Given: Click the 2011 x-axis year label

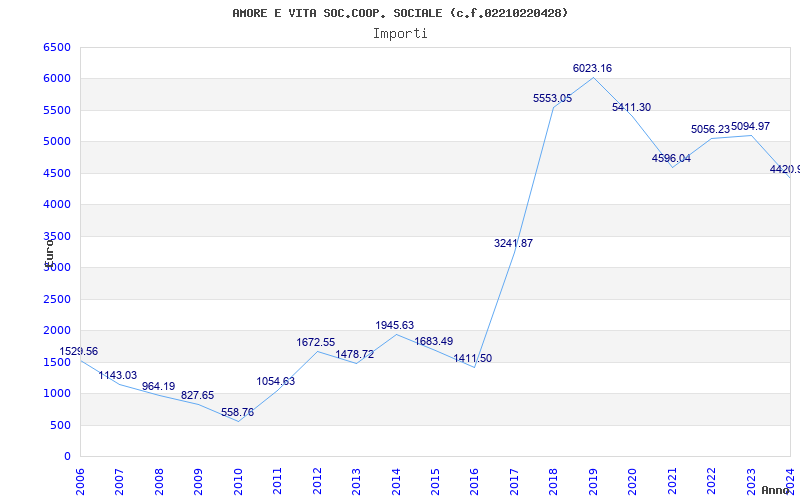Looking at the screenshot, I should pyautogui.click(x=278, y=481).
